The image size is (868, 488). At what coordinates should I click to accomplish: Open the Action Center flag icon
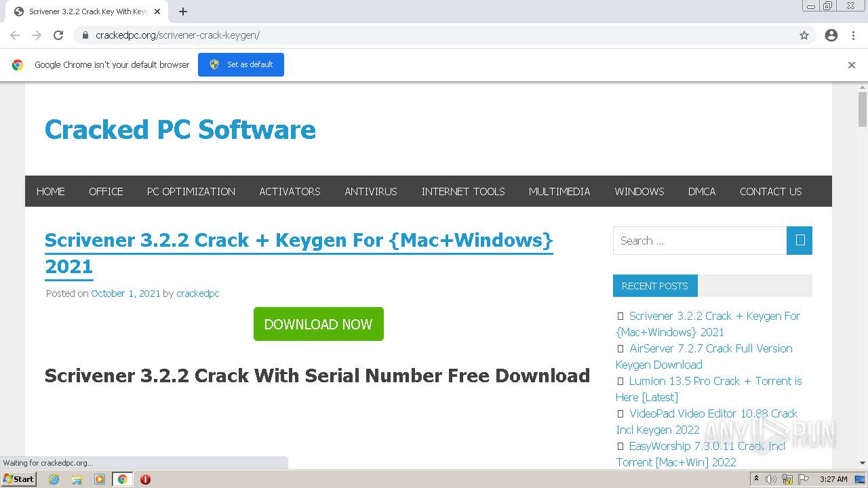804,479
